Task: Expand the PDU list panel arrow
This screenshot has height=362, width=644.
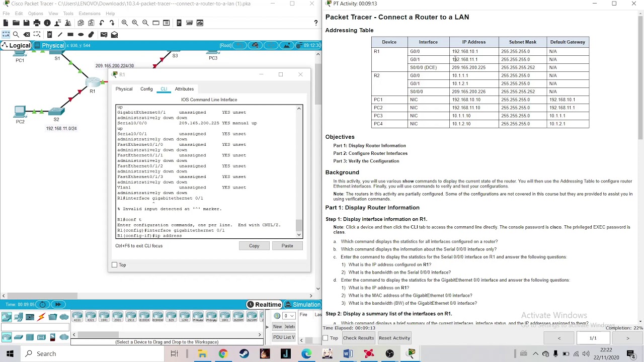Action: tap(267, 326)
